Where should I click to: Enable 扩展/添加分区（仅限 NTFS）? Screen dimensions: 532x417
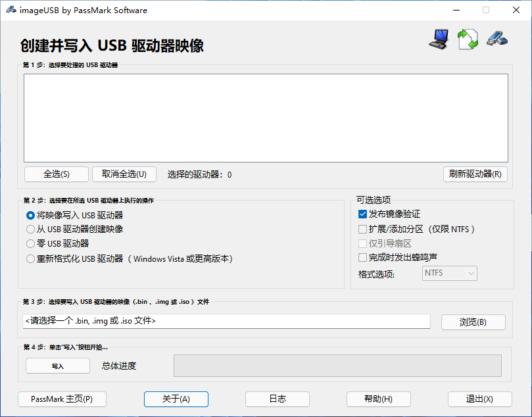362,229
